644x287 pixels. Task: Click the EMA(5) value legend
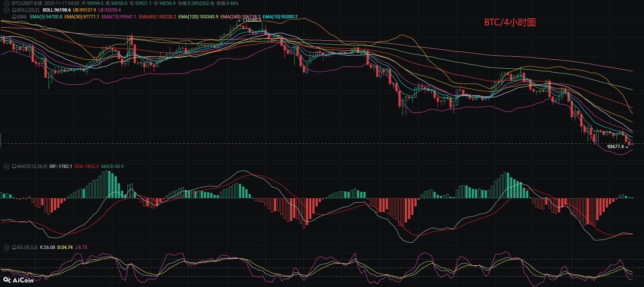click(46, 17)
